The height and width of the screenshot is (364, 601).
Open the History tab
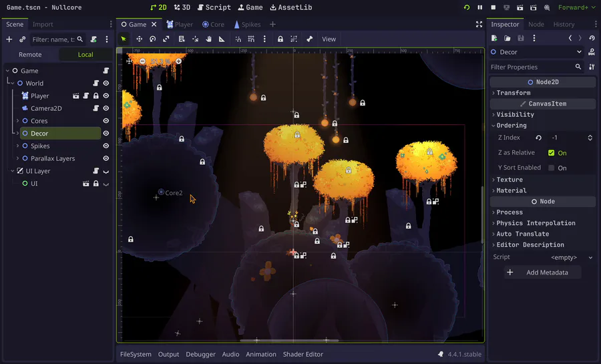[x=564, y=24]
